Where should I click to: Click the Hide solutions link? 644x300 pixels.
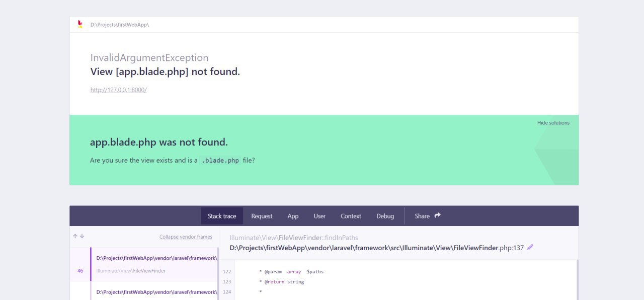553,123
